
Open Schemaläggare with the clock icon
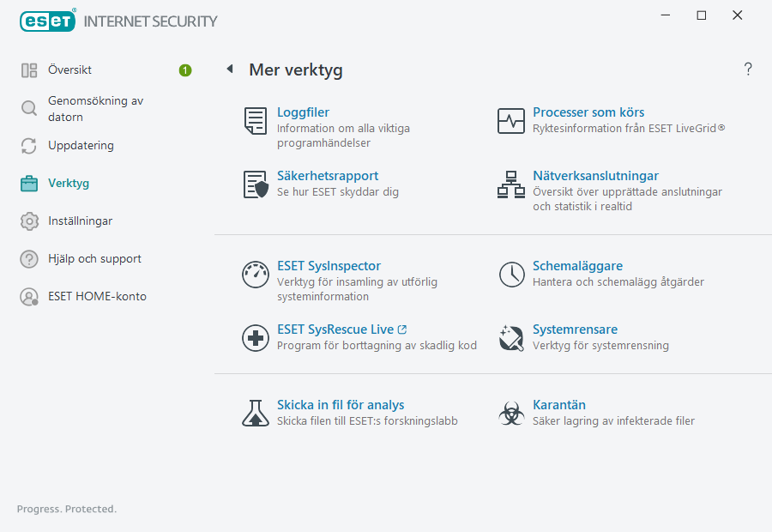511,275
